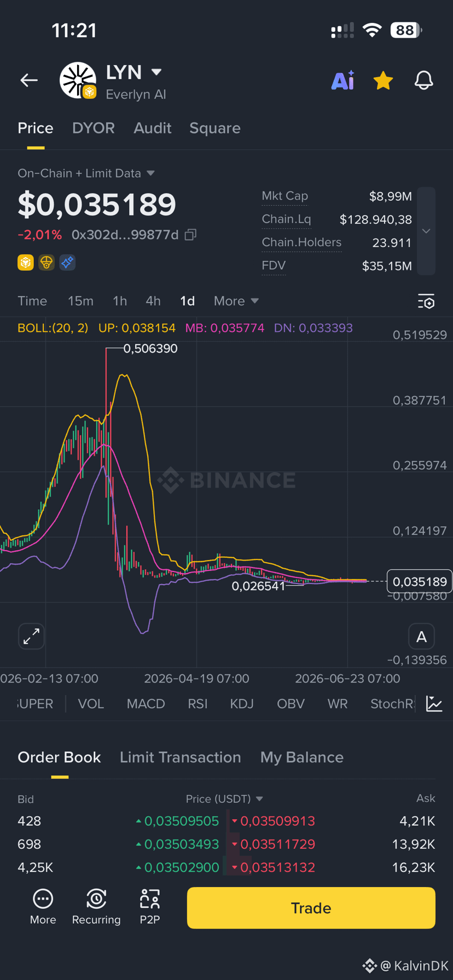Tap the cellular signal icon
This screenshot has height=980, width=453.
coord(342,31)
